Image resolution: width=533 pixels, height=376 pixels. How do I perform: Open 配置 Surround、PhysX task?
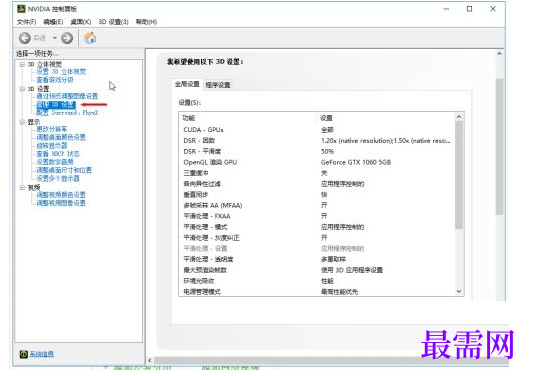tap(67, 113)
